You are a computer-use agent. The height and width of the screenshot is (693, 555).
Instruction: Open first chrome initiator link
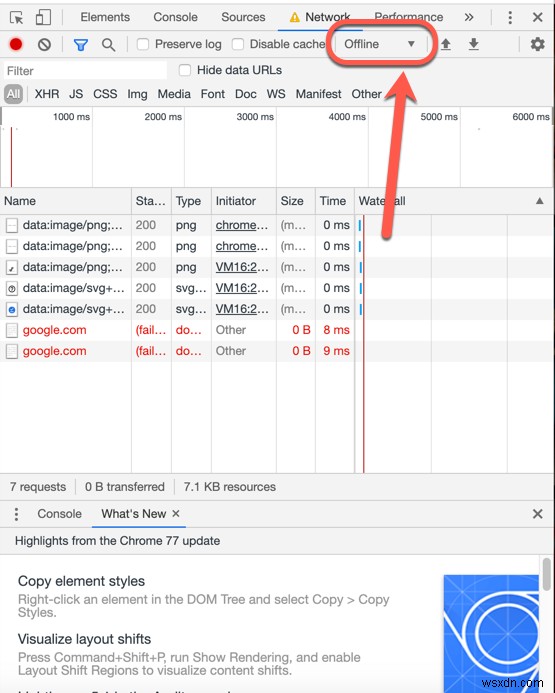coord(242,225)
